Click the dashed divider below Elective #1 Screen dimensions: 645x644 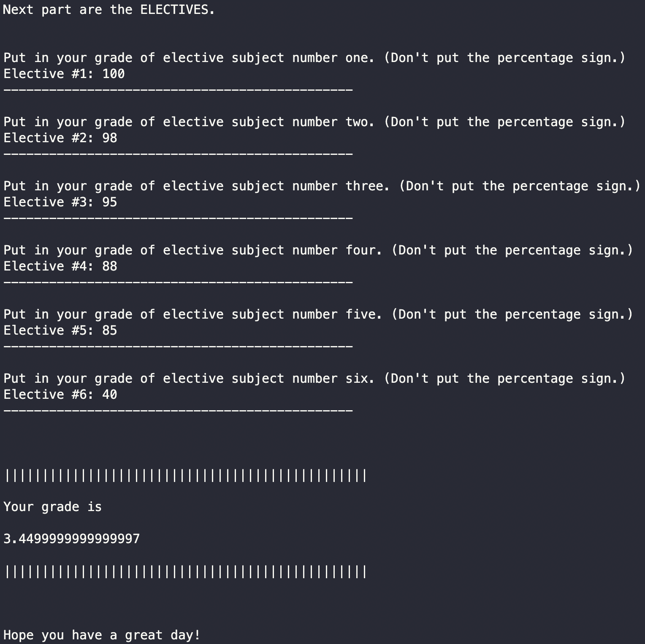(x=178, y=90)
